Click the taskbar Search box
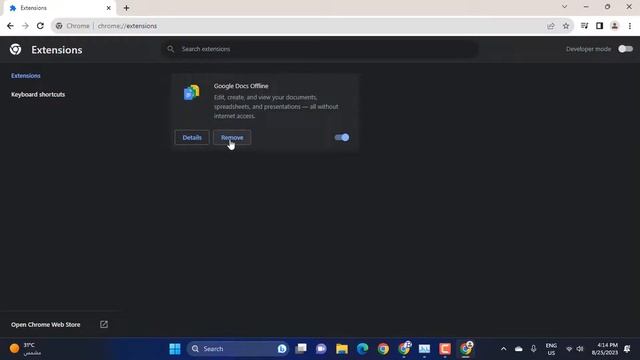 click(238, 349)
